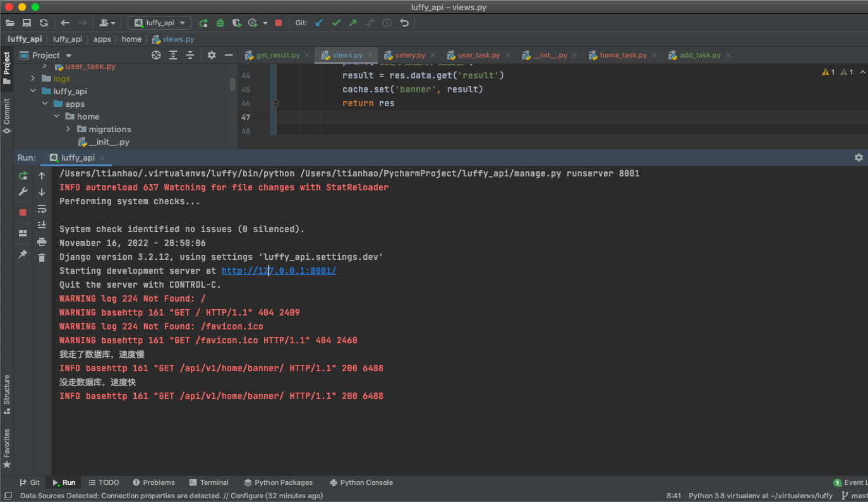Expand the logs folder in project tree
Image resolution: width=868 pixels, height=502 pixels.
pyautogui.click(x=33, y=78)
